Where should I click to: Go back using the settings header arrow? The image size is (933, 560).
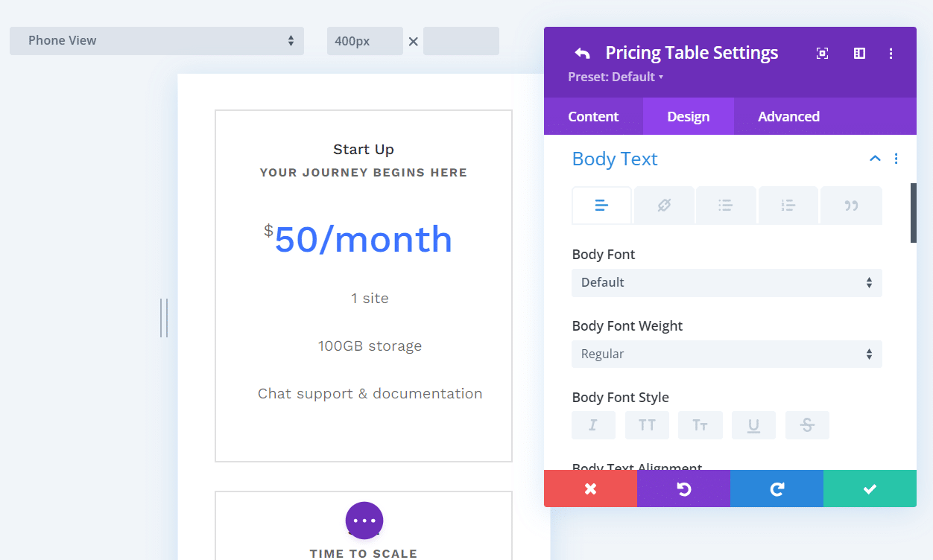coord(582,53)
